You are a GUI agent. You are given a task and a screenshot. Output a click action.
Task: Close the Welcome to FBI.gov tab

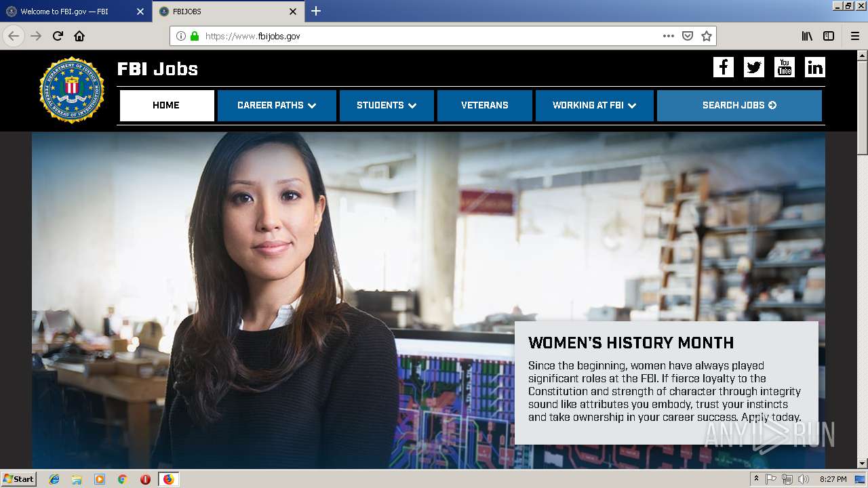(140, 12)
